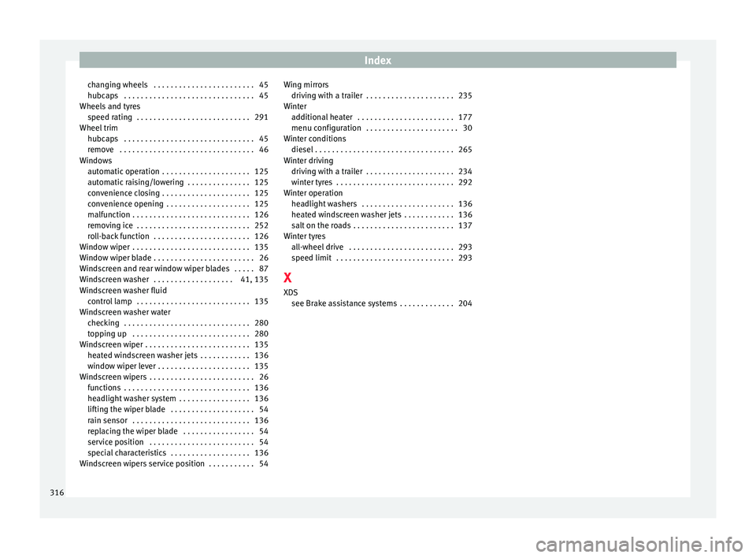Select the 'Index' page header
Image resolution: width=756 pixels, height=558 pixels.
[x=378, y=61]
